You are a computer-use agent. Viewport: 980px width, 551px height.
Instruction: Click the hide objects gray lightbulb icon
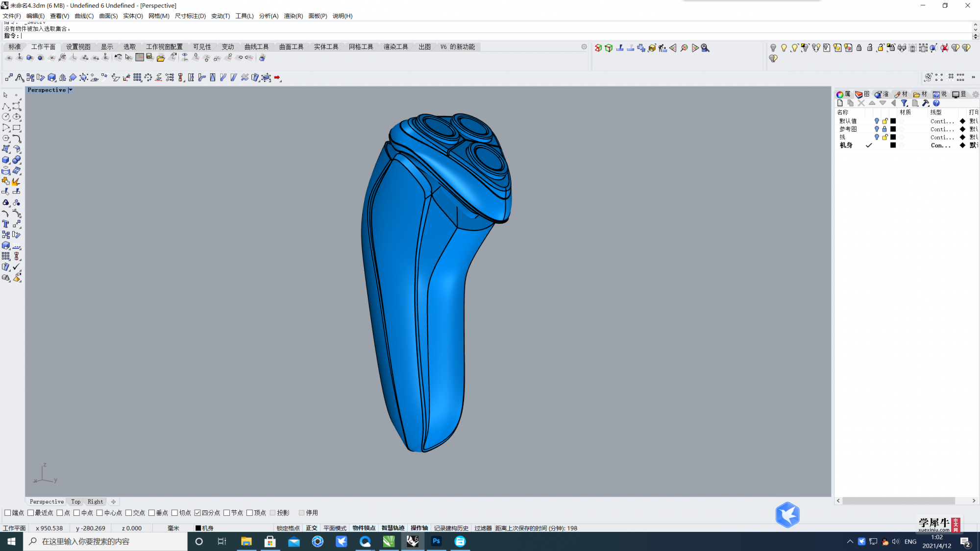773,48
